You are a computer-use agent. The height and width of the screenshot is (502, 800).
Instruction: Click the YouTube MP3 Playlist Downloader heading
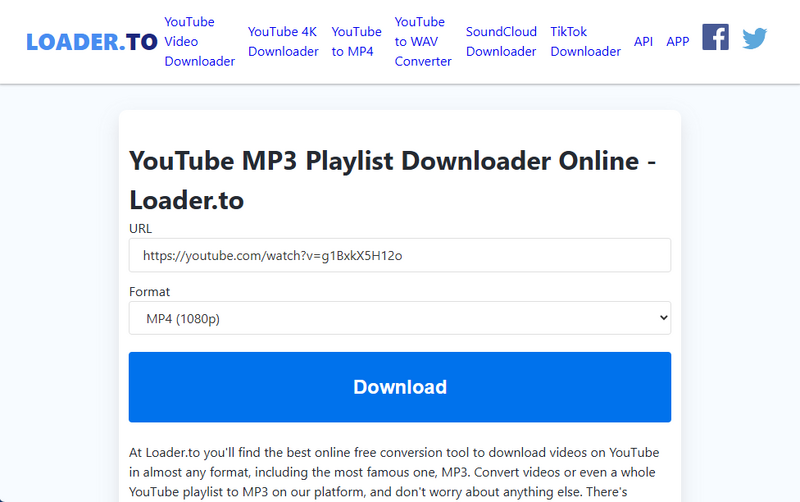[x=392, y=180]
